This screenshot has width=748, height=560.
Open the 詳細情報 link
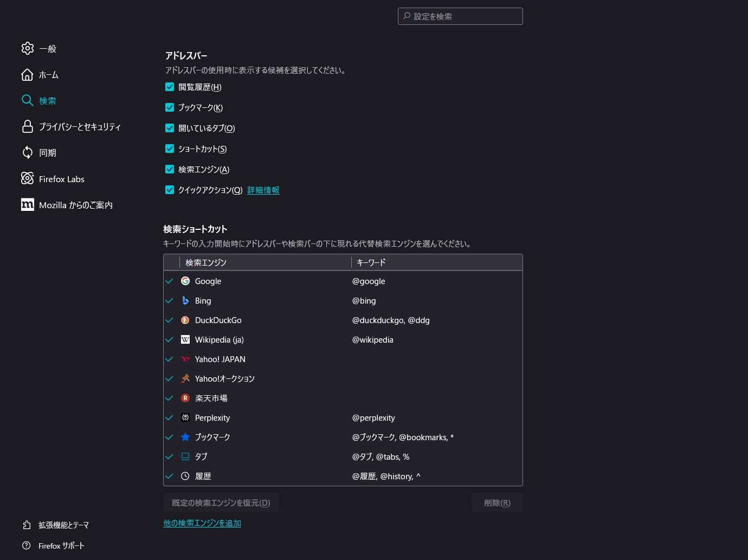tap(263, 190)
